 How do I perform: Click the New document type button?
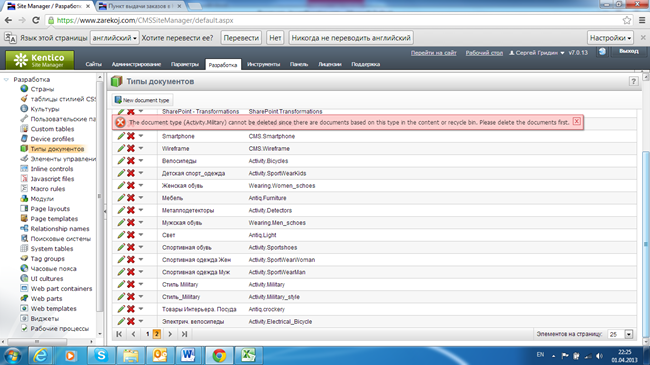tap(142, 100)
